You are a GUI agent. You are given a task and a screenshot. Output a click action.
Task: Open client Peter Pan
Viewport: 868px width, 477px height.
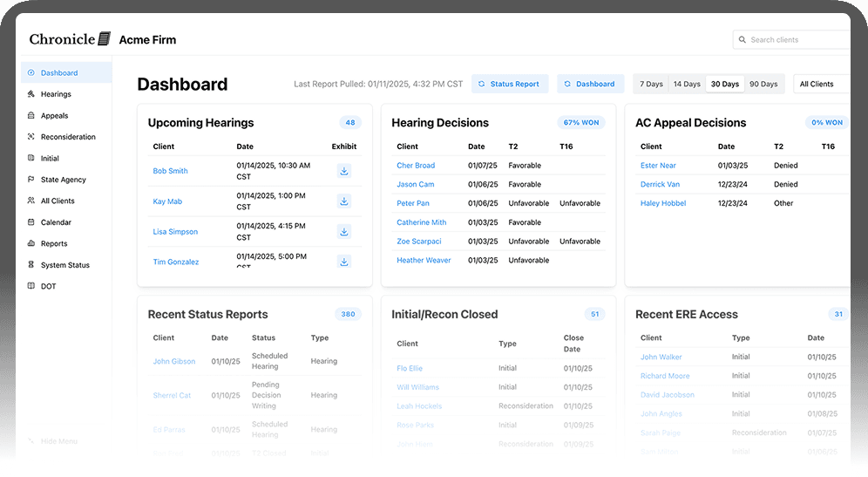click(x=413, y=203)
